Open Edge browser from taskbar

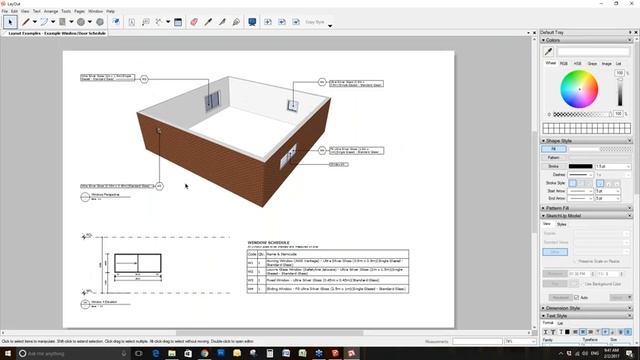(156, 353)
